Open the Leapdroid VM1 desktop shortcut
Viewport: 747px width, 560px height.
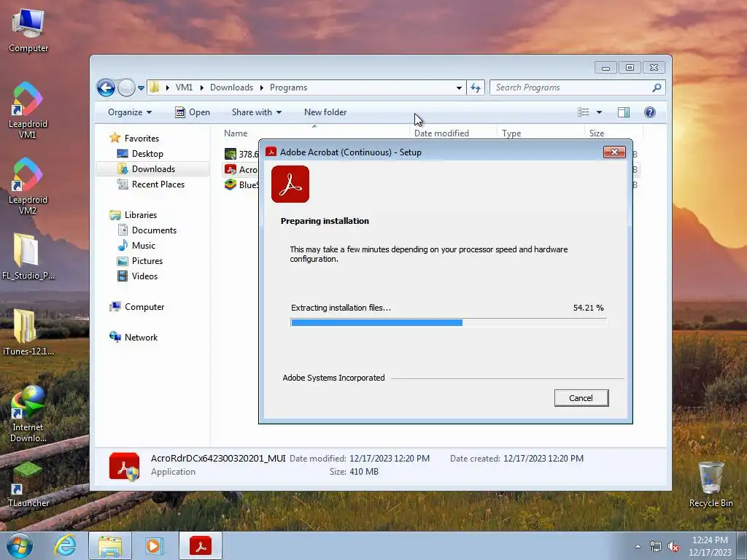[28, 109]
